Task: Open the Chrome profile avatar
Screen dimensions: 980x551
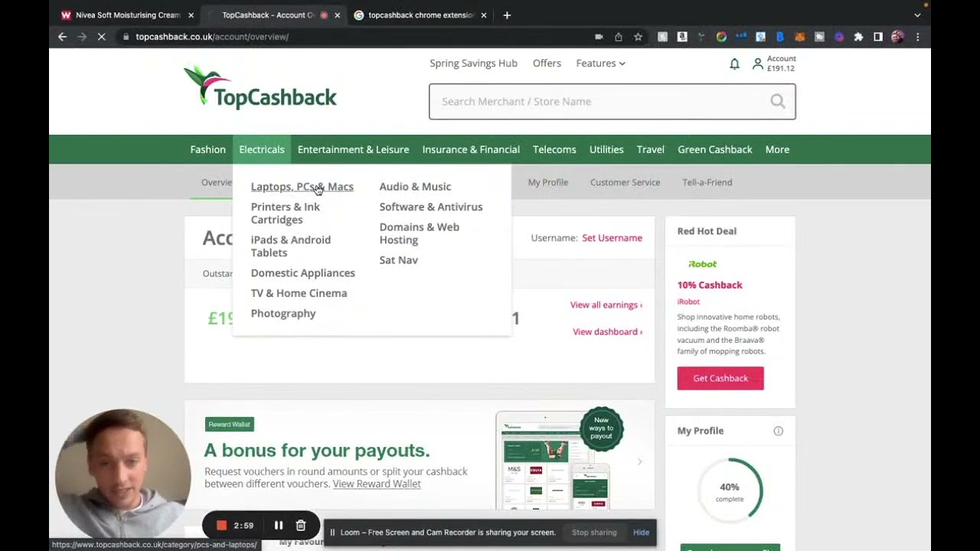Action: click(x=897, y=37)
